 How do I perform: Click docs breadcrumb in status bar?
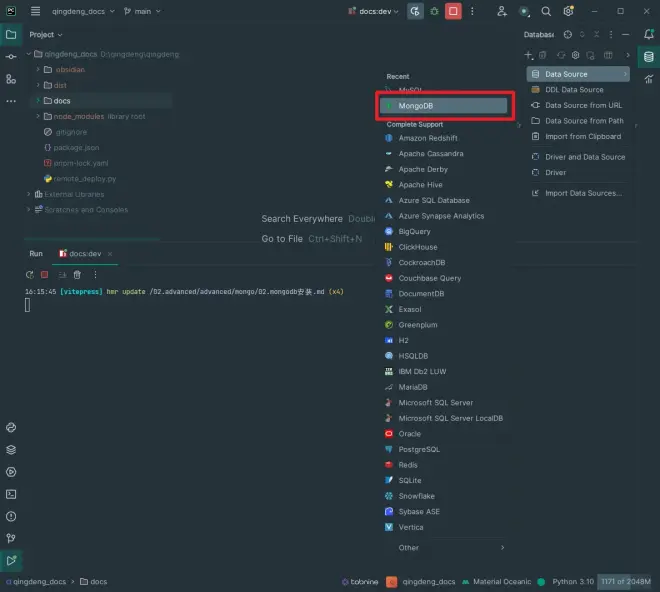tap(94, 581)
